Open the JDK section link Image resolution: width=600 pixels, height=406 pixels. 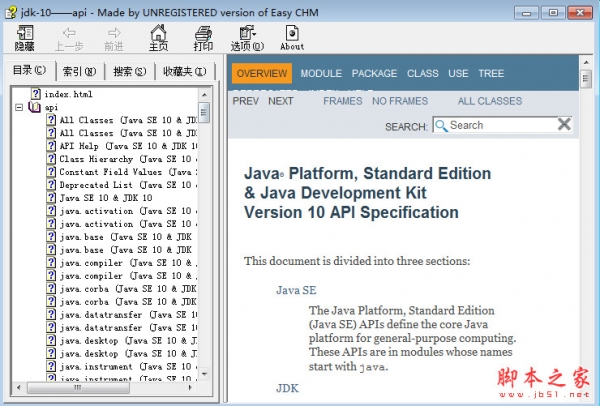(287, 388)
